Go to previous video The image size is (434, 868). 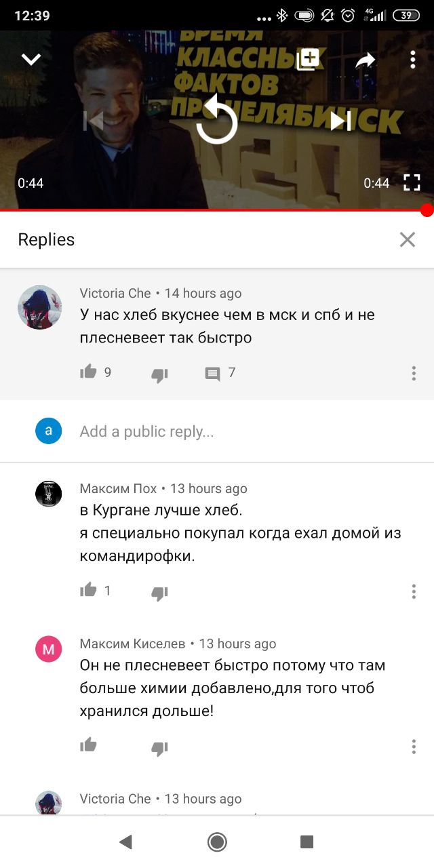click(x=93, y=121)
